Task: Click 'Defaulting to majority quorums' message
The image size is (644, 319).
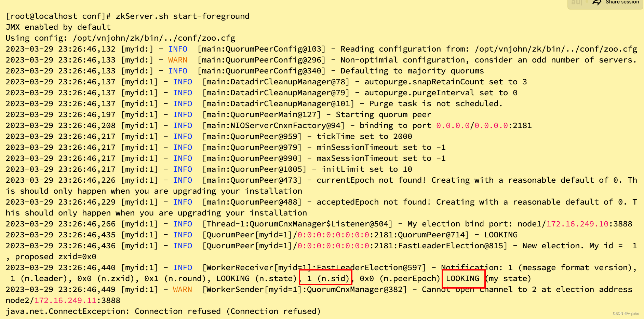Action: coord(412,71)
